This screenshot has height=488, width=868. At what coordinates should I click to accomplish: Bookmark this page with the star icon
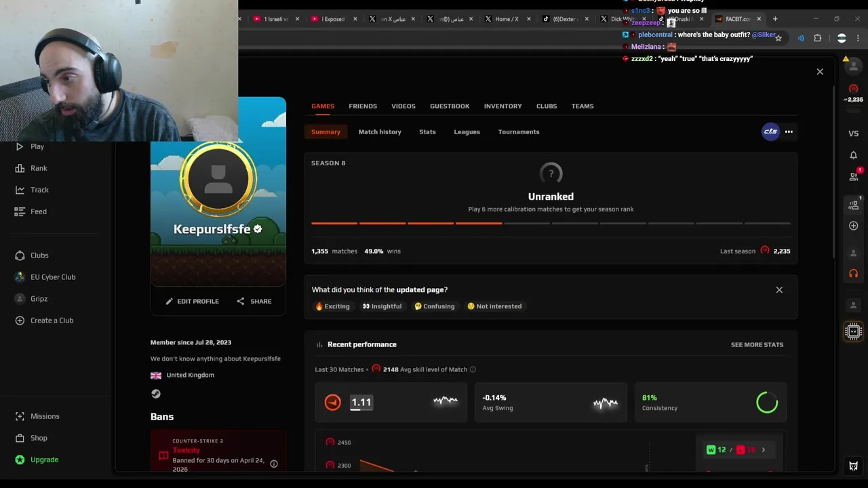click(778, 38)
